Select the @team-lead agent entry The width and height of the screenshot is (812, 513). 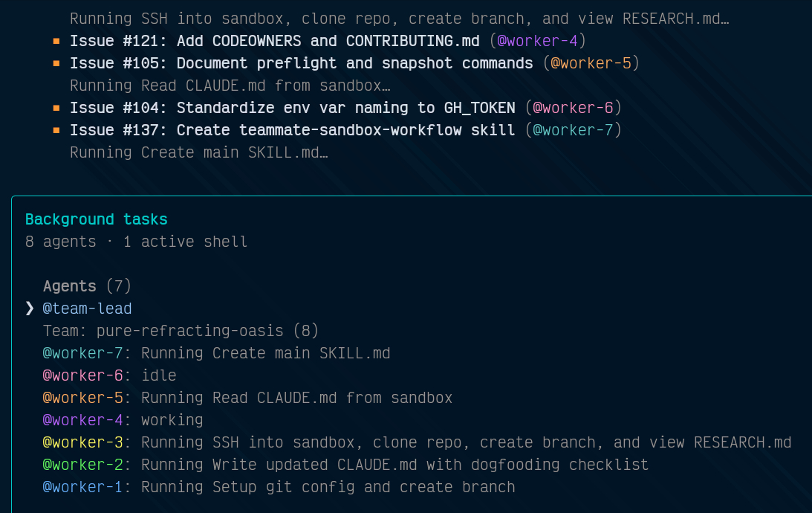coord(87,309)
